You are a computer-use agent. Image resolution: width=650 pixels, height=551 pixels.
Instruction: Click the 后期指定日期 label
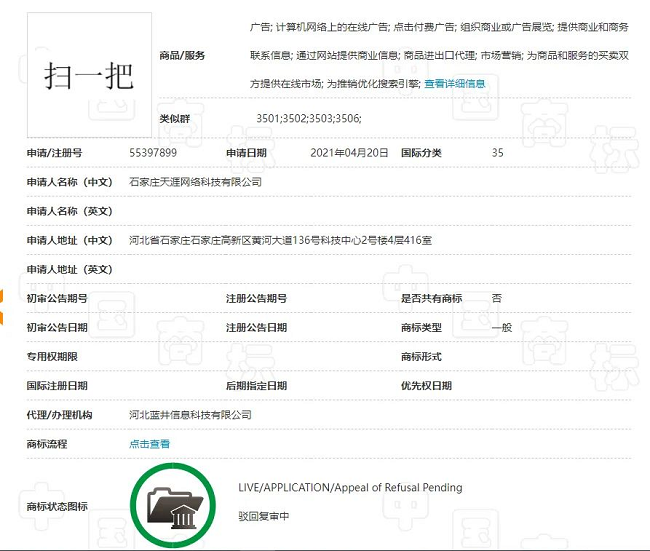(x=256, y=386)
